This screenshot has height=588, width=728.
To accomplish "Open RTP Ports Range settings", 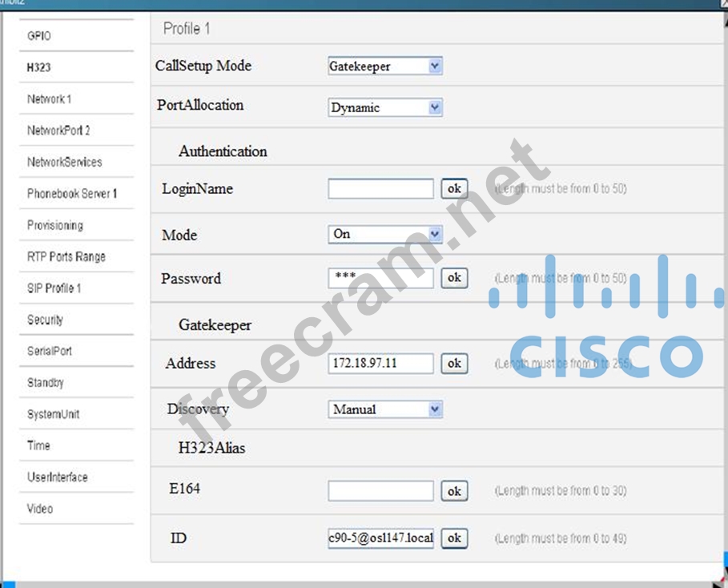I will tap(66, 257).
